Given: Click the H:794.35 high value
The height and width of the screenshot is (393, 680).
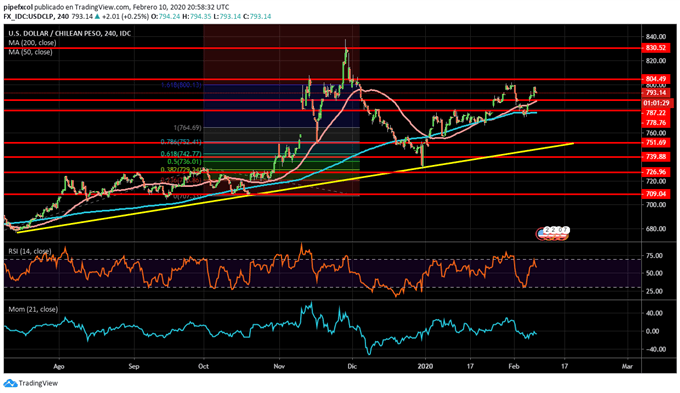Looking at the screenshot, I should click(x=198, y=16).
